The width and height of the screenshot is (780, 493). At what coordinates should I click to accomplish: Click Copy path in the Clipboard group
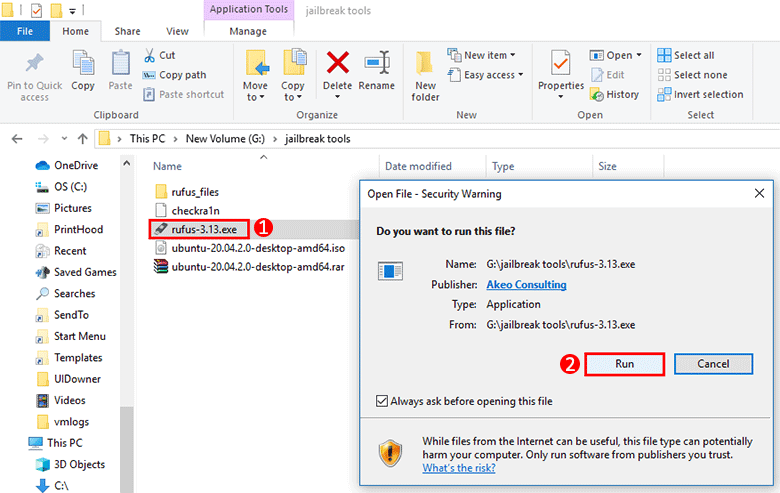coord(174,75)
